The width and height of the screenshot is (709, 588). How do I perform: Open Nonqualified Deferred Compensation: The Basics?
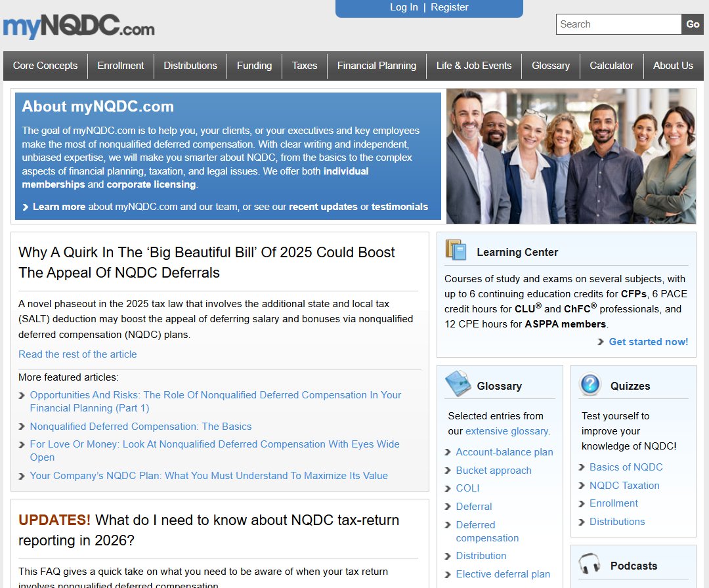140,427
